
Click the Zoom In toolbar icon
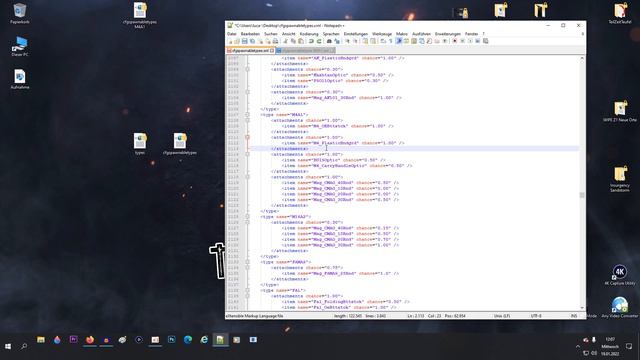[x=348, y=41]
